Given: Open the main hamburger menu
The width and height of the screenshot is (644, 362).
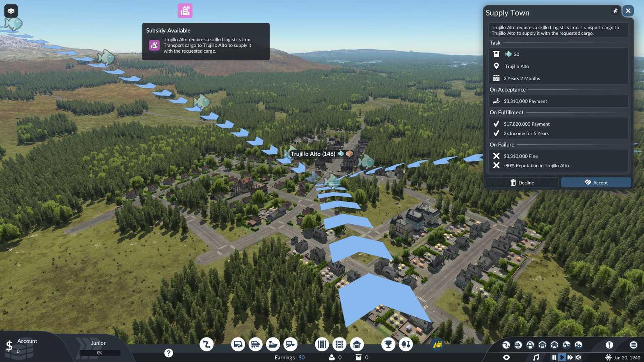Looking at the screenshot, I should [x=633, y=345].
